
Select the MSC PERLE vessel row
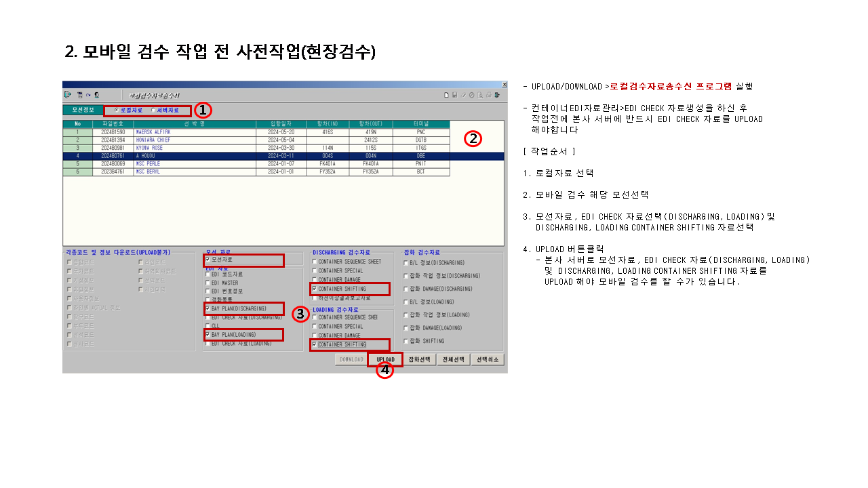(x=256, y=164)
